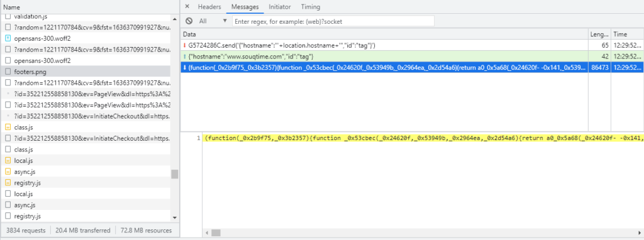
Task: Open the Initiator tab
Action: coord(280,6)
